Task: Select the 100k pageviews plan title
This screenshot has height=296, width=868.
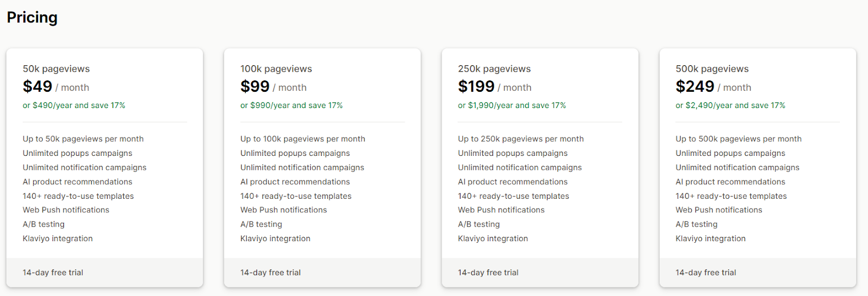Action: [x=276, y=69]
